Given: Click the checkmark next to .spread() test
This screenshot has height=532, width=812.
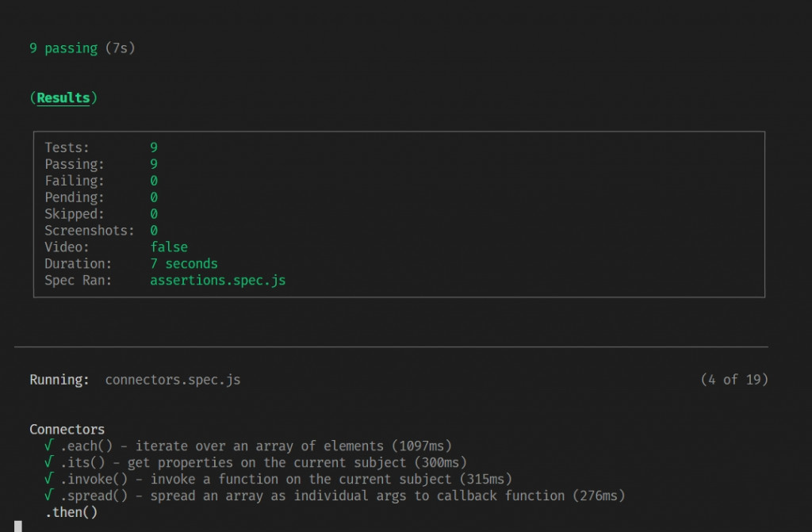Looking at the screenshot, I should point(49,496).
